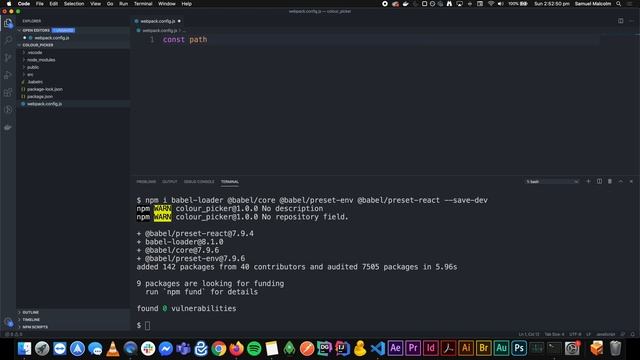Click the volume icon in menu bar

pos(500,4)
